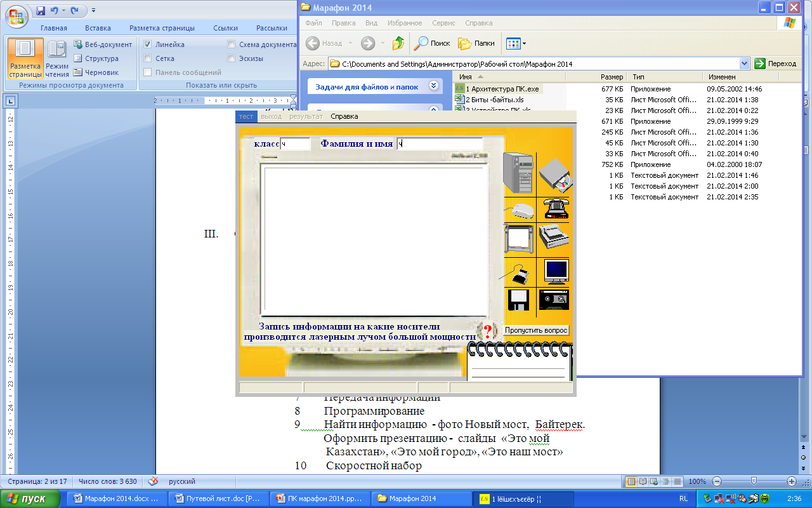Click Пропустить вопрос button
The image size is (812, 508).
(x=536, y=330)
